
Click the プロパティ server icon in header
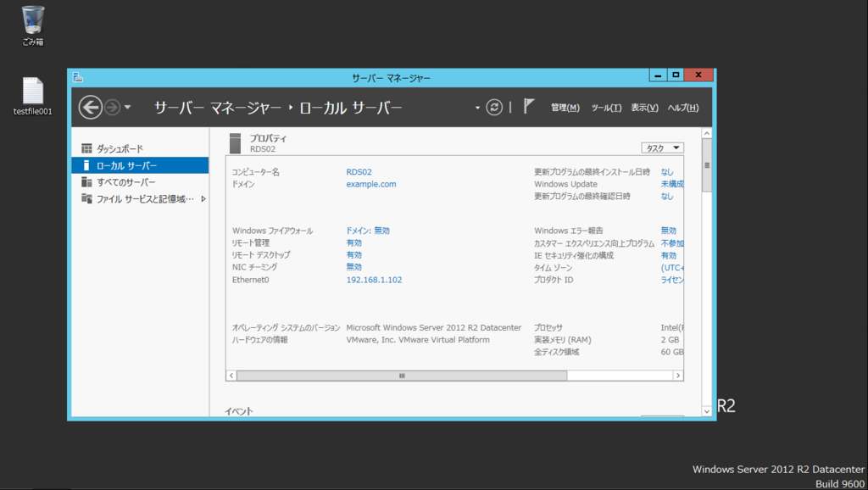pos(236,143)
